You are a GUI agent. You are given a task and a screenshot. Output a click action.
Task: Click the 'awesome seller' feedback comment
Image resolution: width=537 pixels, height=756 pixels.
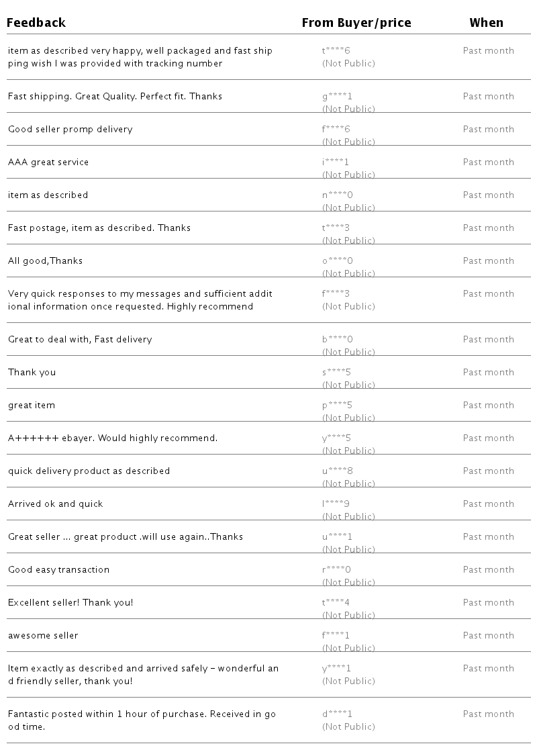(43, 636)
